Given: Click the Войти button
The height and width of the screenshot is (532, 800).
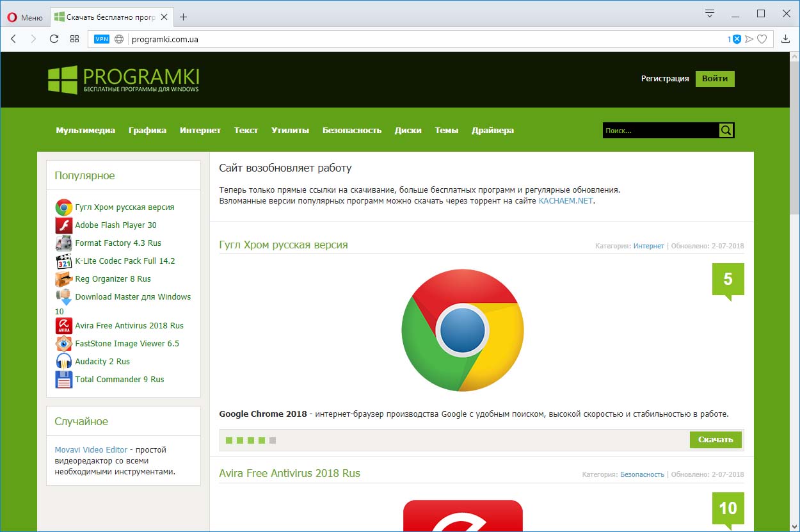Looking at the screenshot, I should (715, 79).
